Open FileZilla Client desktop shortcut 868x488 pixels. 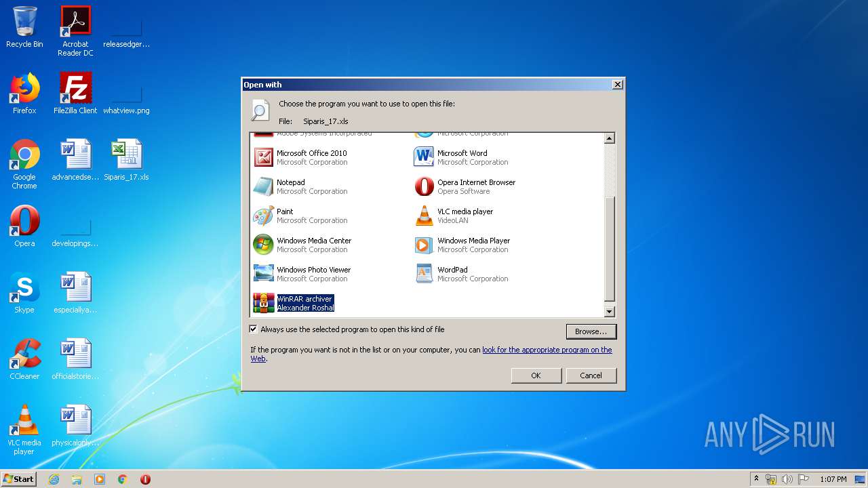(75, 94)
